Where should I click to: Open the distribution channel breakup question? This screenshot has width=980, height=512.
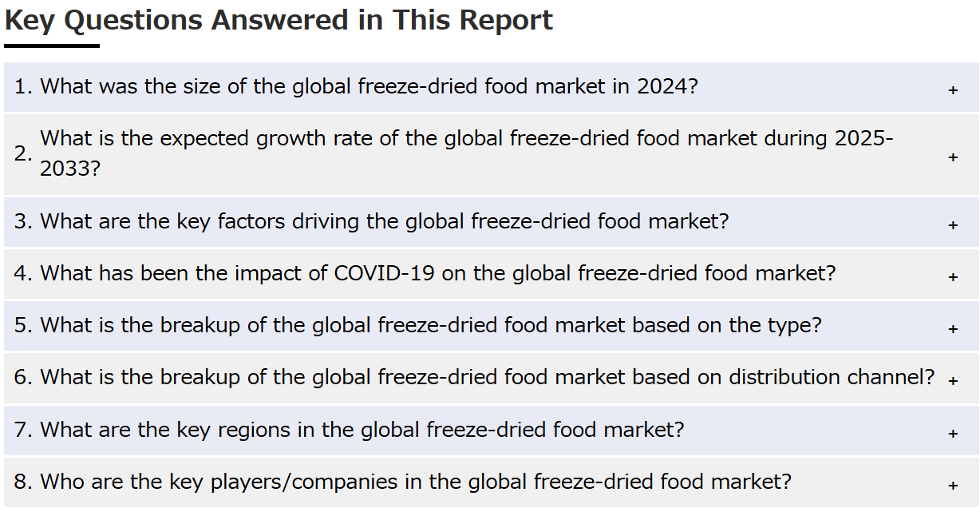492,378
